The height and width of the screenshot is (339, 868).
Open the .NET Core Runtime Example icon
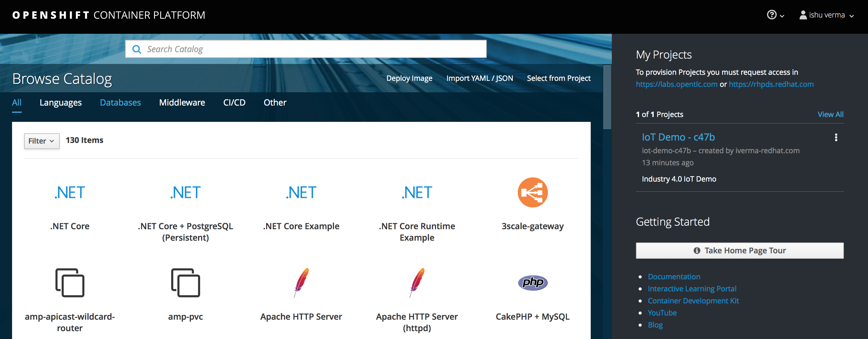point(417,193)
